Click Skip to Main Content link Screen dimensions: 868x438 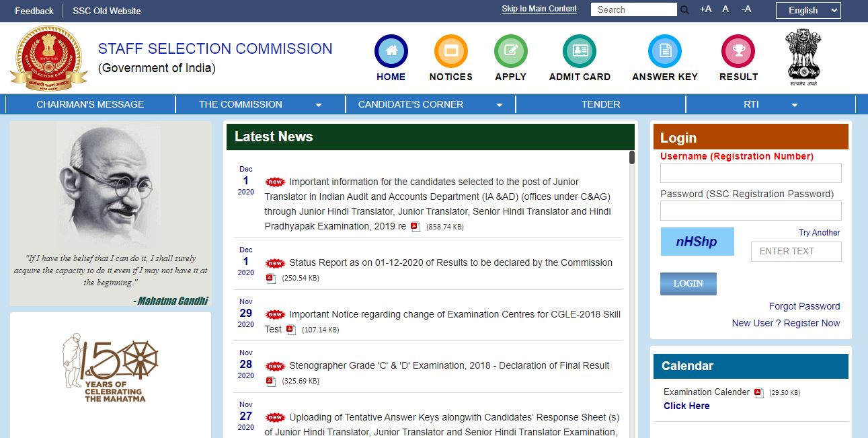click(539, 9)
